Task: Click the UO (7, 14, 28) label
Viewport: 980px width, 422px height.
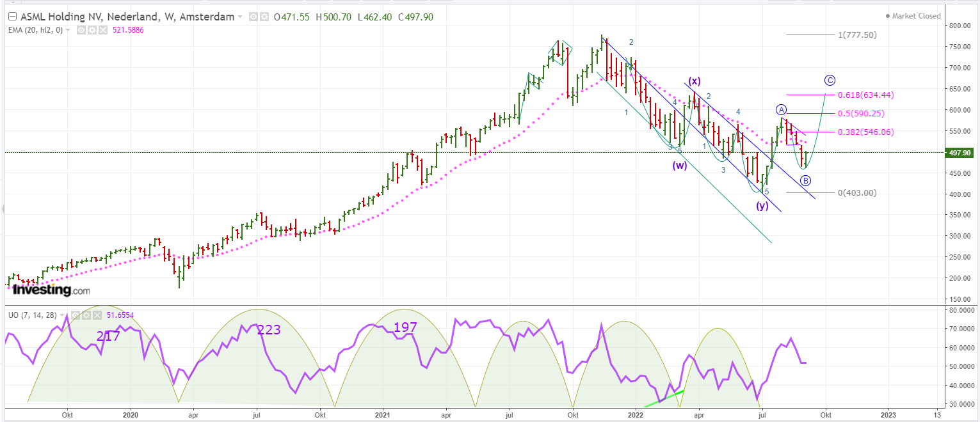Action: point(32,315)
